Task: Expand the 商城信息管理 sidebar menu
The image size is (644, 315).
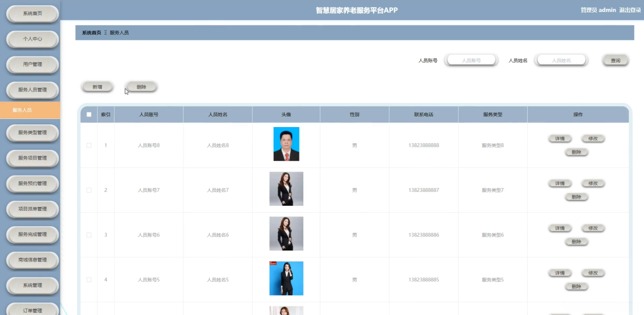Action: (x=33, y=260)
